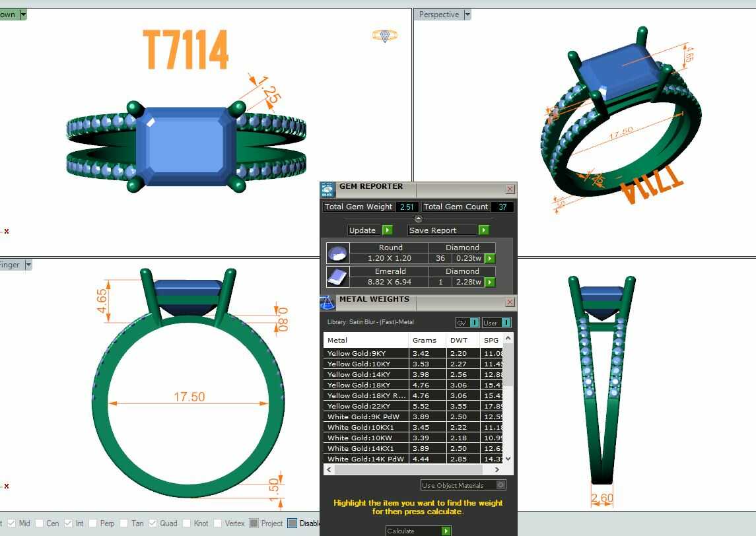Disable the Mid osnap checkbox
The height and width of the screenshot is (536, 756).
coord(12,523)
